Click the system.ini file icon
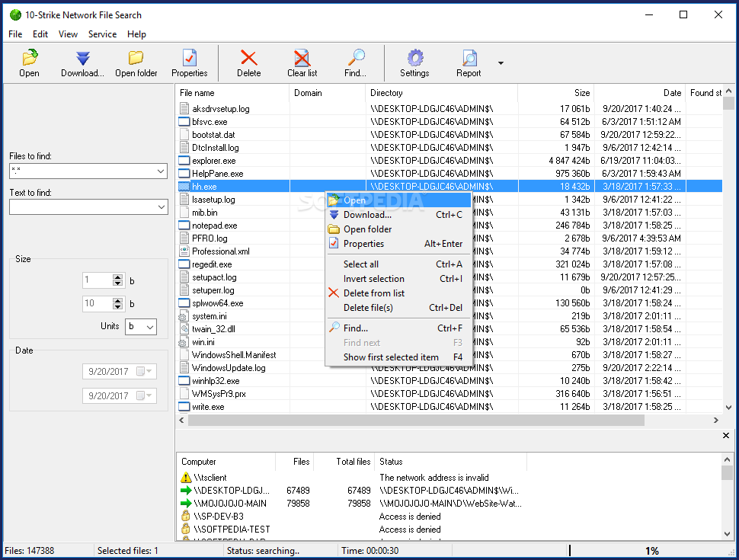739x560 pixels. click(184, 316)
